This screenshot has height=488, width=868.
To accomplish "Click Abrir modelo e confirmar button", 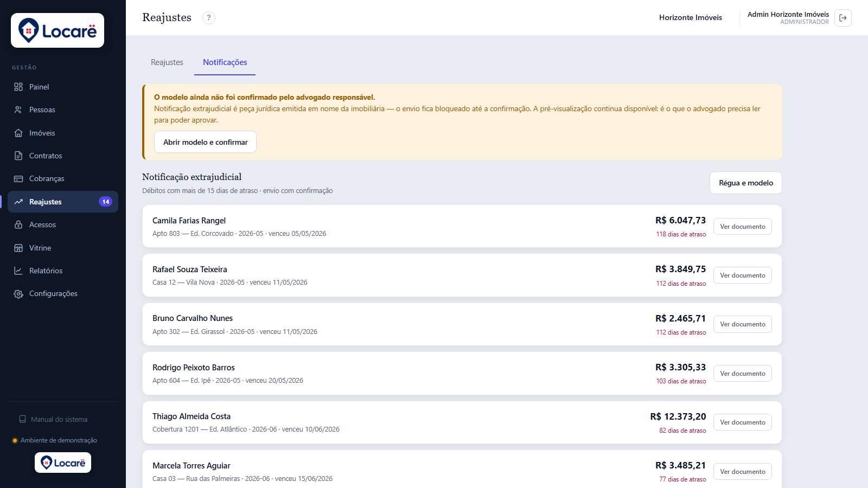I will 206,142.
